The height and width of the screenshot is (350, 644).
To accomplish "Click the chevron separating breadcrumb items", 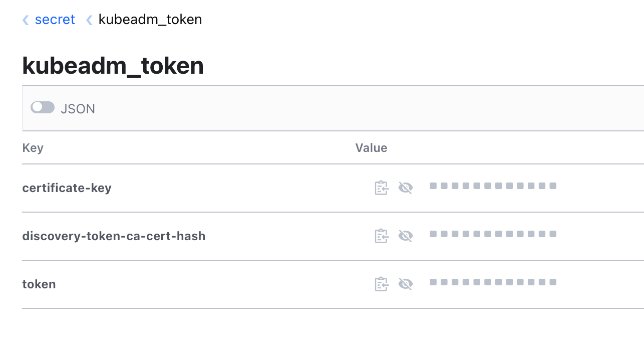I will (x=88, y=20).
